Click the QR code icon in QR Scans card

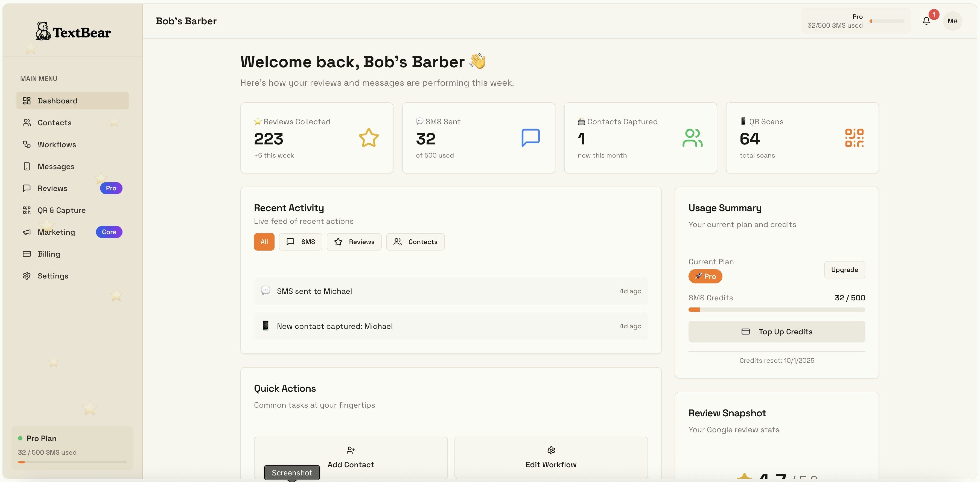click(x=854, y=138)
